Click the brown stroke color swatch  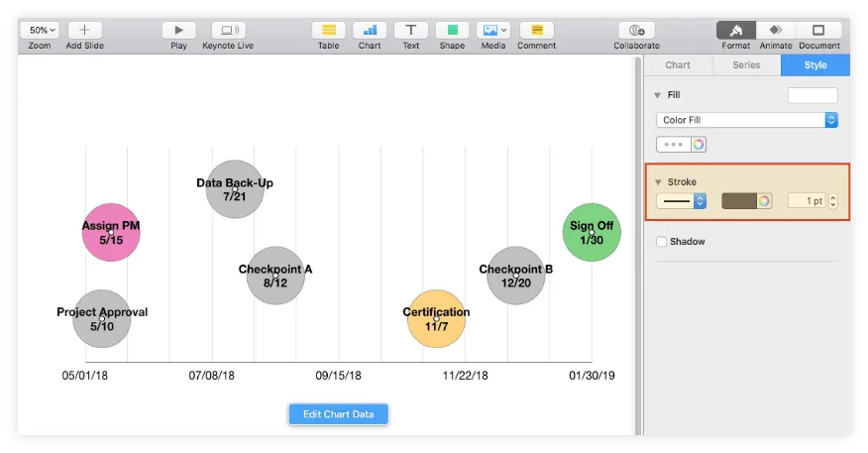pyautogui.click(x=739, y=201)
